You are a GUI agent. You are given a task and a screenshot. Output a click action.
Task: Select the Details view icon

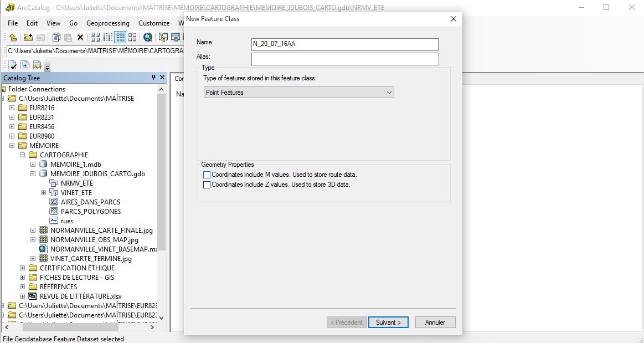click(x=120, y=37)
